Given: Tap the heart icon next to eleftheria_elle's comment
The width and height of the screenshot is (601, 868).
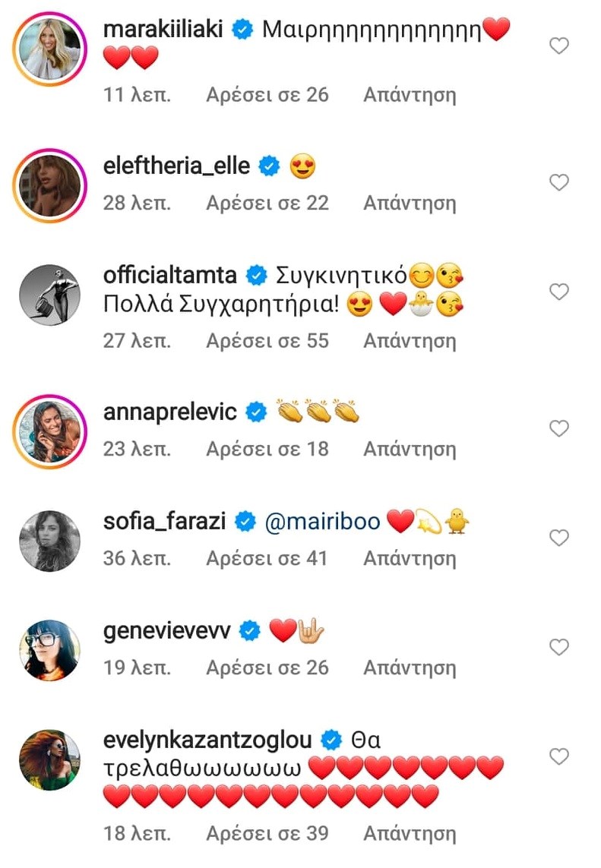Looking at the screenshot, I should [559, 183].
